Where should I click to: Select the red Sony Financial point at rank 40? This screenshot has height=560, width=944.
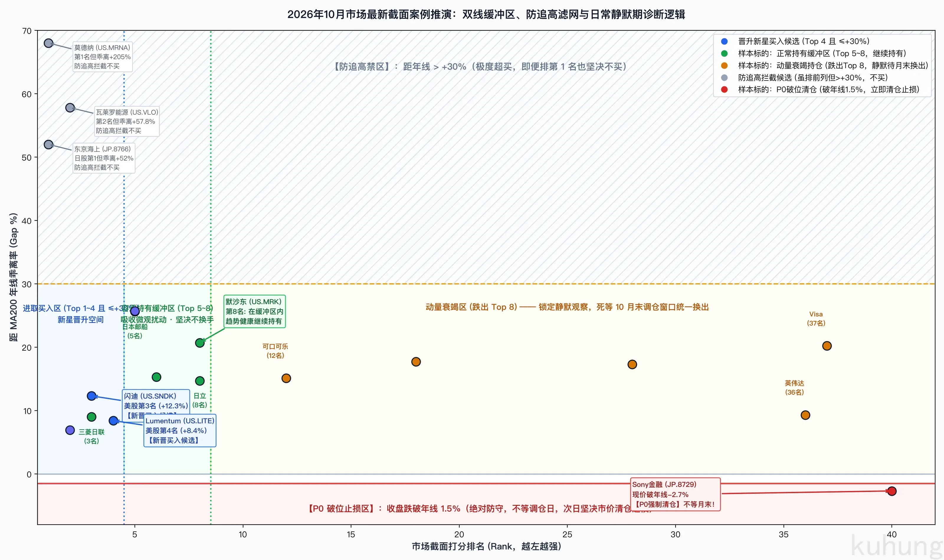pyautogui.click(x=891, y=491)
